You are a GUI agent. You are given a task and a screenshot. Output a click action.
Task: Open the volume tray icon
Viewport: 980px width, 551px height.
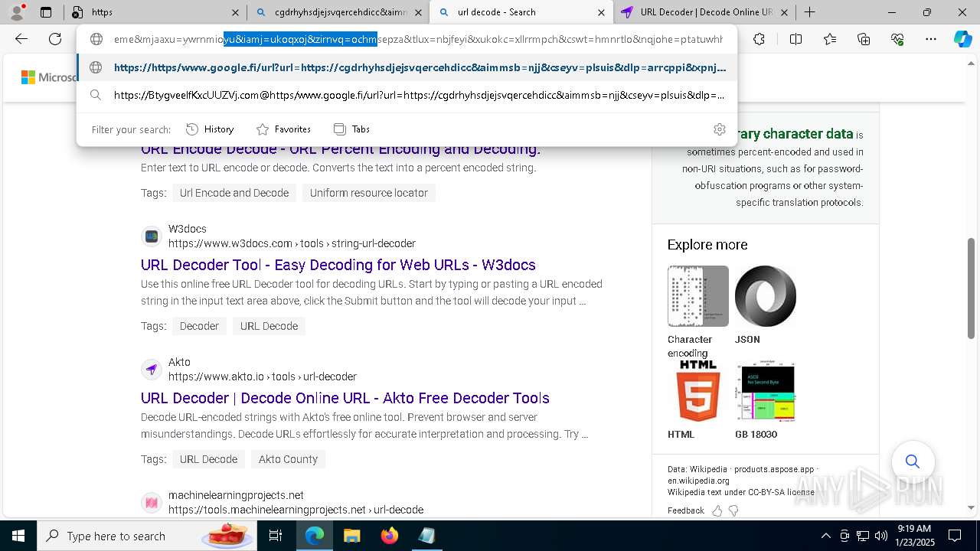tap(881, 536)
